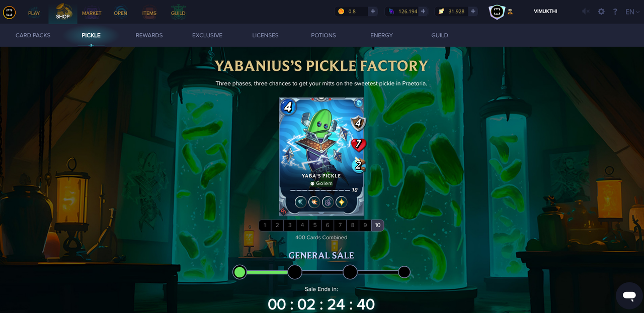Toggle the muted sound speaker icon
Image resolution: width=644 pixels, height=313 pixels.
(586, 12)
